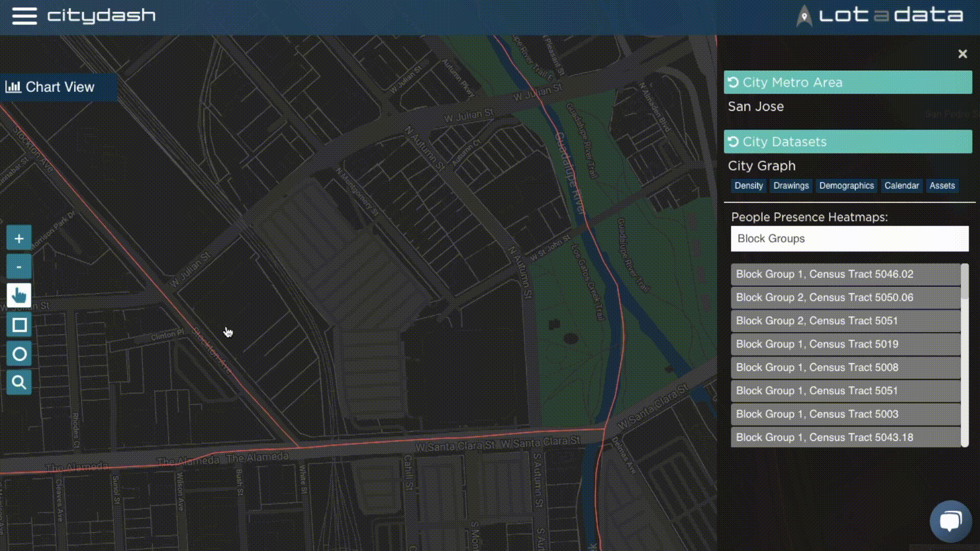Select the circle drawing tool
Image resolution: width=980 pixels, height=551 pixels.
click(19, 354)
